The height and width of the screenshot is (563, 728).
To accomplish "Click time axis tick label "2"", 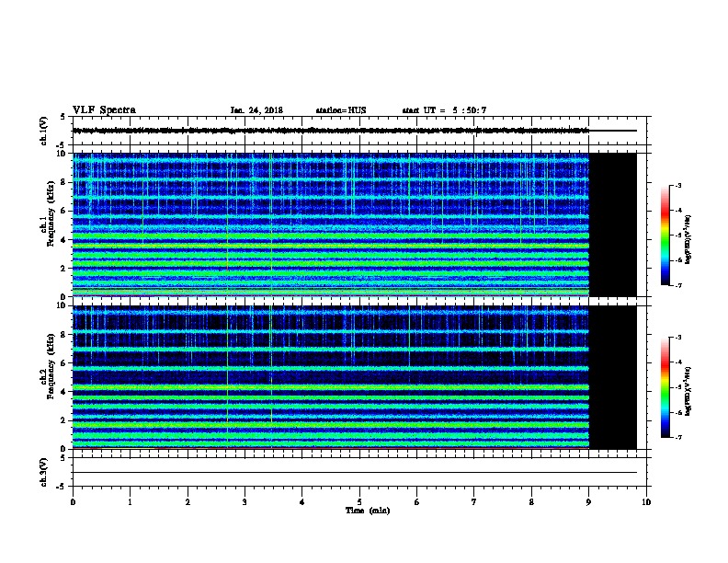I will (188, 502).
